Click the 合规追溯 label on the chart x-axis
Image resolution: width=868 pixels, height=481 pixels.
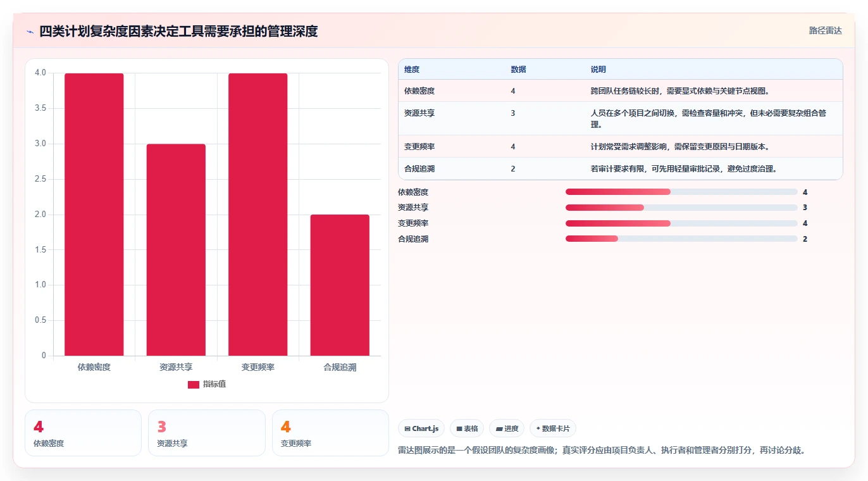tap(340, 367)
